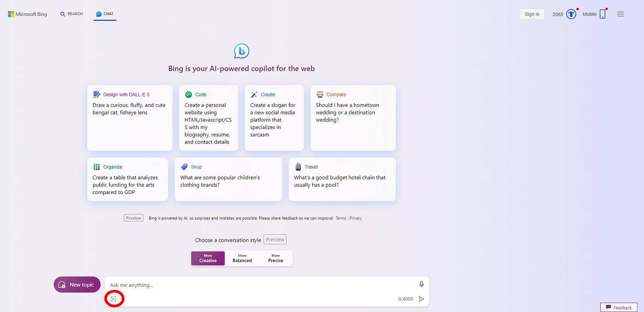Activate the microphone voice input
The width and height of the screenshot is (644, 312).
pyautogui.click(x=422, y=284)
